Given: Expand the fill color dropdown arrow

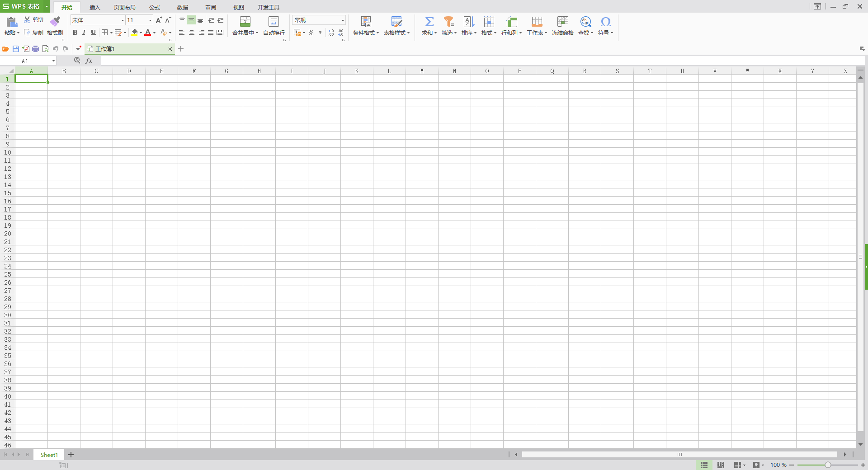Looking at the screenshot, I should 141,33.
